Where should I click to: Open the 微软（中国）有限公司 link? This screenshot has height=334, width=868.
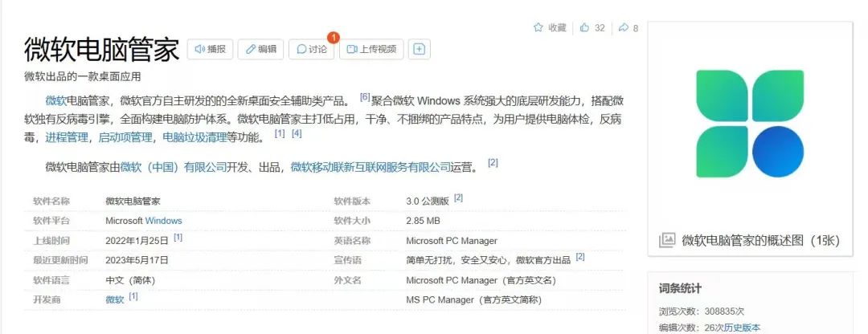174,167
